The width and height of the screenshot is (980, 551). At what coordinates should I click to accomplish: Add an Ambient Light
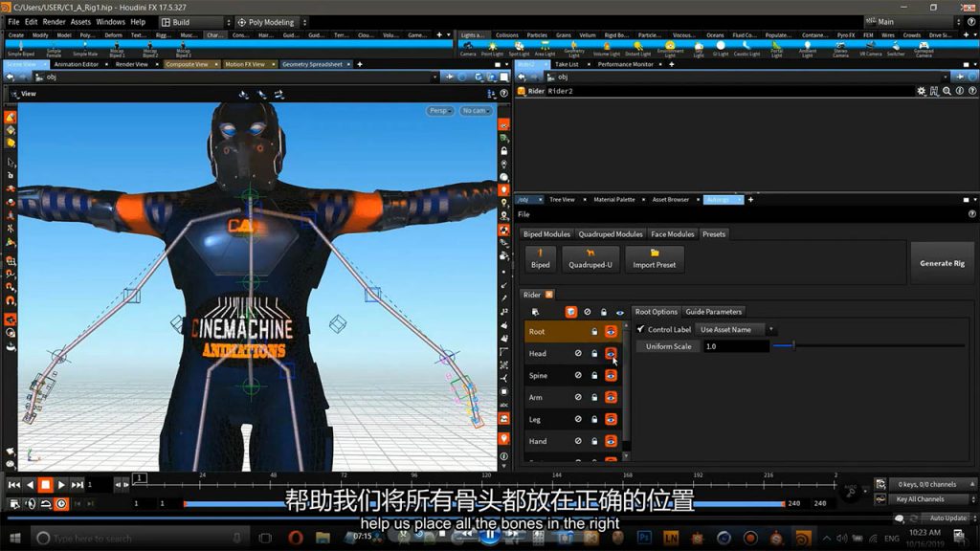[808, 50]
